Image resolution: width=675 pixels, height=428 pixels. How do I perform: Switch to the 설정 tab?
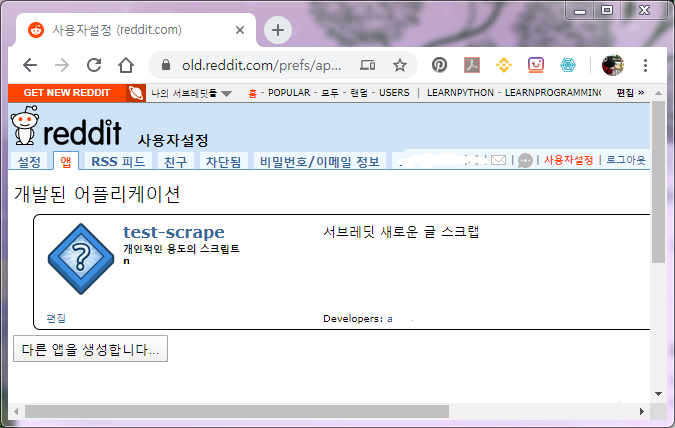pyautogui.click(x=29, y=161)
